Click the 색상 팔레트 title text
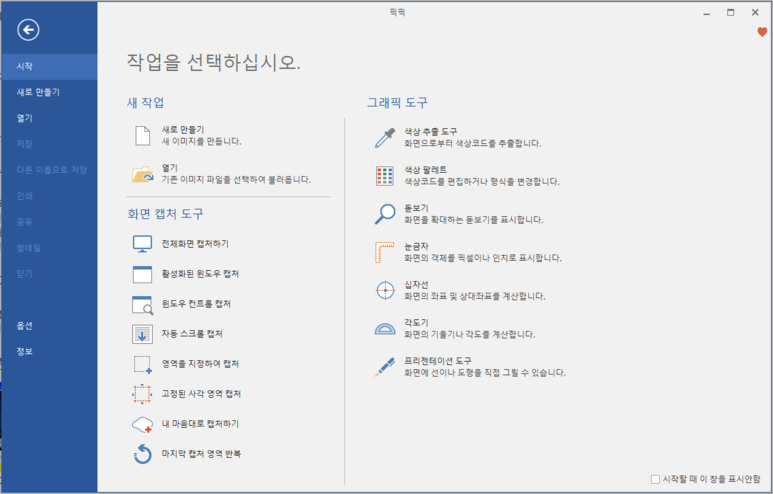773x494 pixels. 425,170
